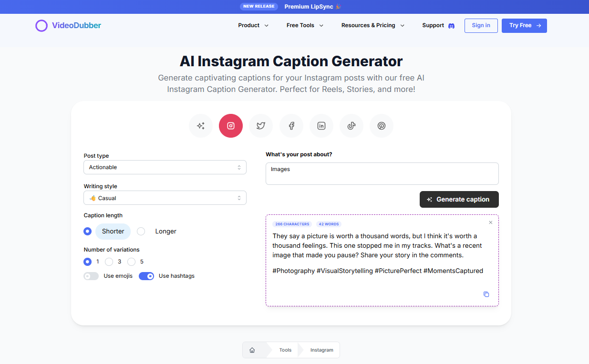Focus the post topic text field containing Images
This screenshot has height=364, width=589.
(x=382, y=173)
